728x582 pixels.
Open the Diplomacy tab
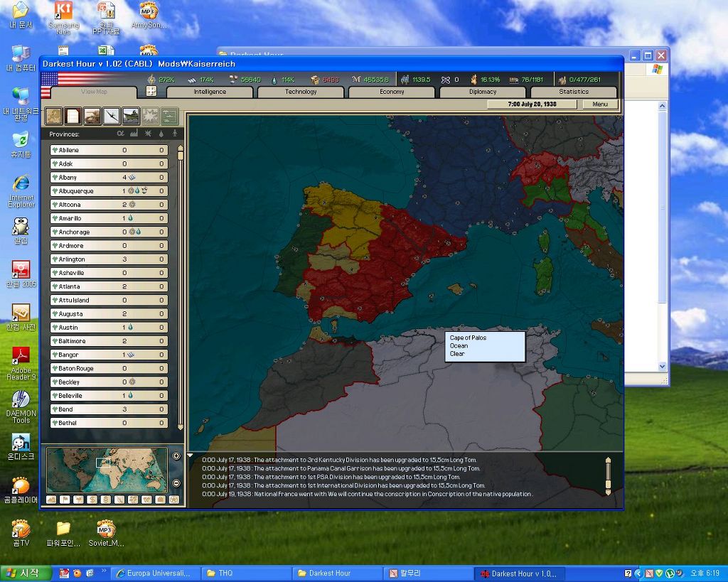pos(483,92)
